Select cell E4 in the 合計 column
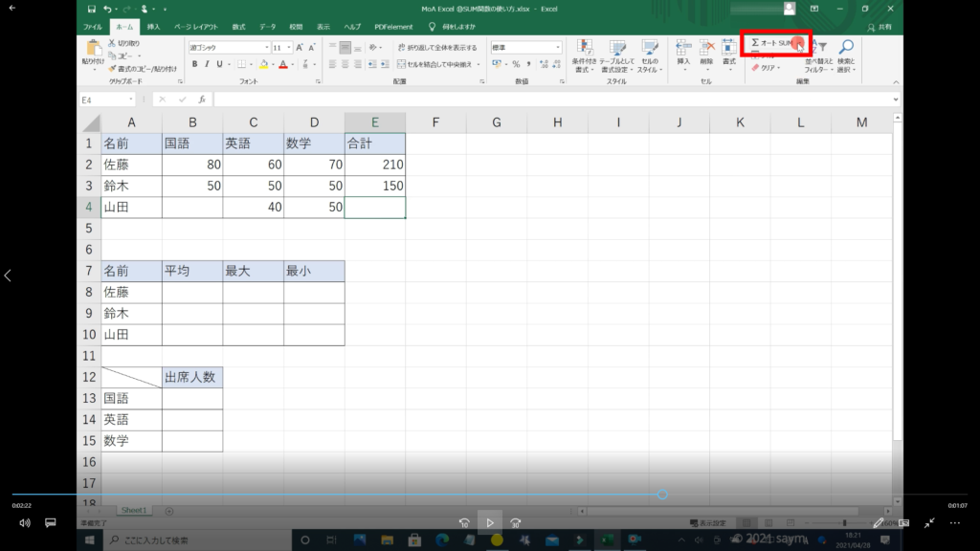 (374, 207)
